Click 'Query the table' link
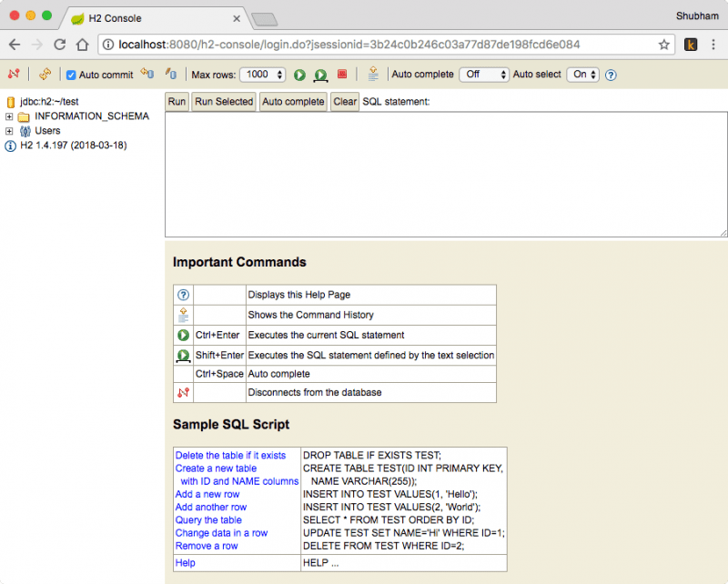The width and height of the screenshot is (728, 584). point(208,520)
